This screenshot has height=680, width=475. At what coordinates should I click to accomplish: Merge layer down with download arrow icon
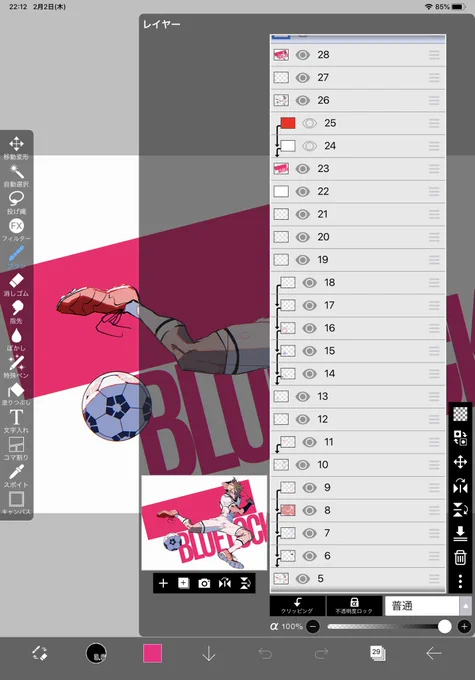(x=460, y=533)
